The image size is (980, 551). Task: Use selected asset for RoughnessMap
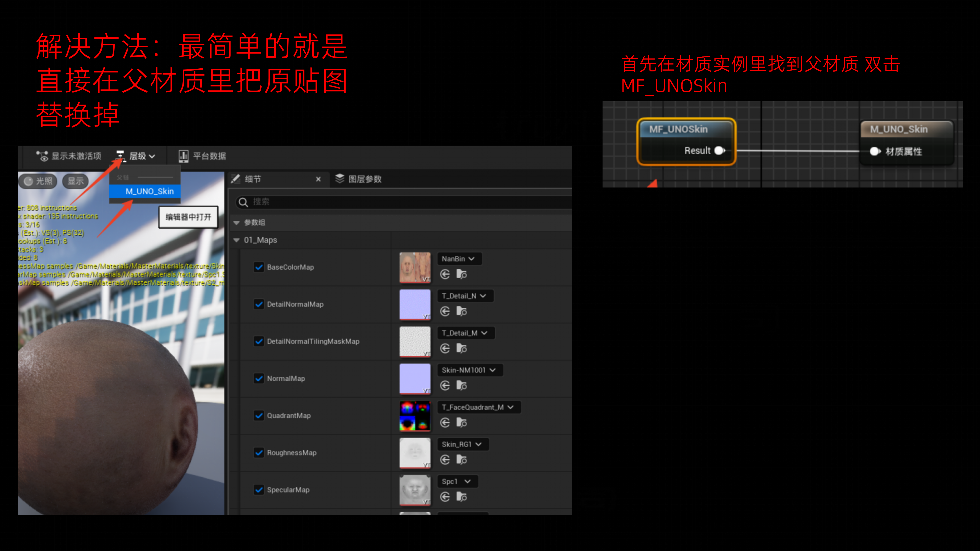tap(445, 459)
